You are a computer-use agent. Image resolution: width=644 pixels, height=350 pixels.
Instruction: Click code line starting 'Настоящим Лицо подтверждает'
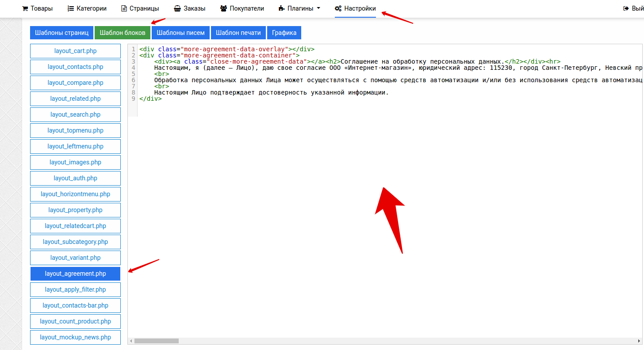(x=271, y=92)
